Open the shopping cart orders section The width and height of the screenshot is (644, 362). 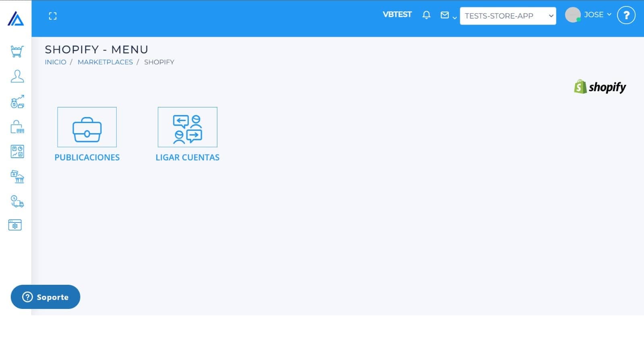coord(16,51)
